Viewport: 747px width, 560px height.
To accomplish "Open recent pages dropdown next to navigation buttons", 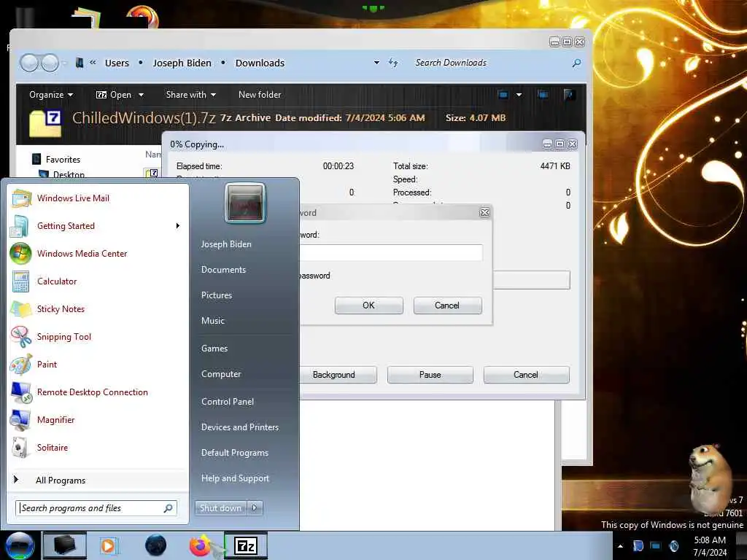I will [64, 63].
